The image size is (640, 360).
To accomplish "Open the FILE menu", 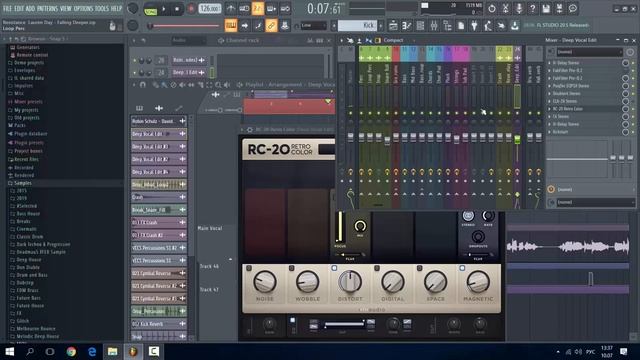I will point(7,8).
